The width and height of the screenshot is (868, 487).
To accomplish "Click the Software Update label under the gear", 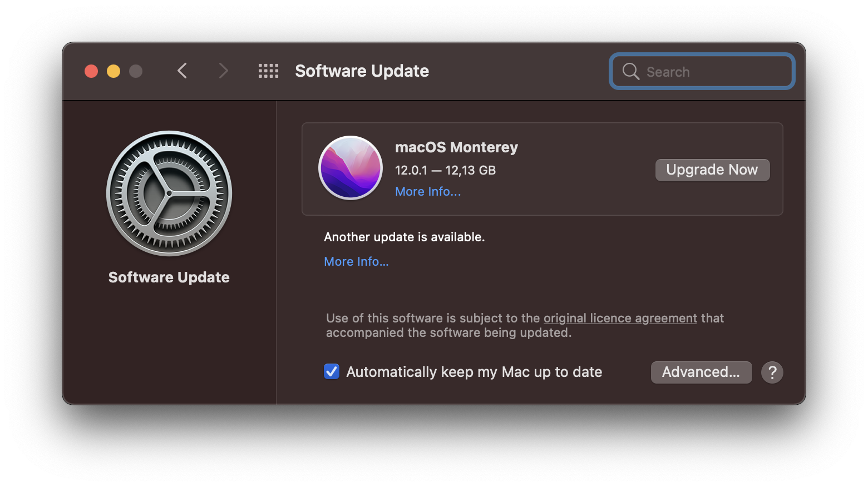I will [169, 277].
